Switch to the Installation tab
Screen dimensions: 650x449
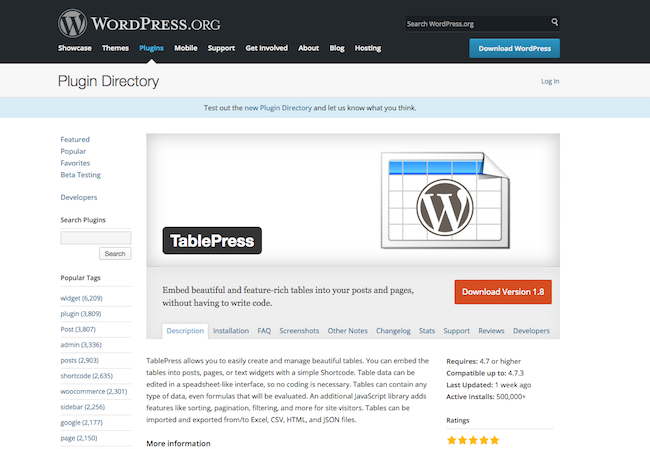[231, 331]
